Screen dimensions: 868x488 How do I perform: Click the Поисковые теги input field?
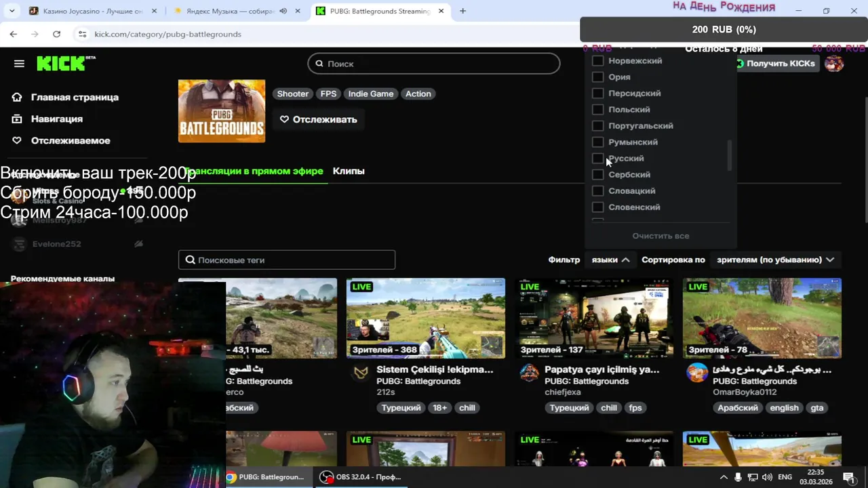pyautogui.click(x=287, y=260)
